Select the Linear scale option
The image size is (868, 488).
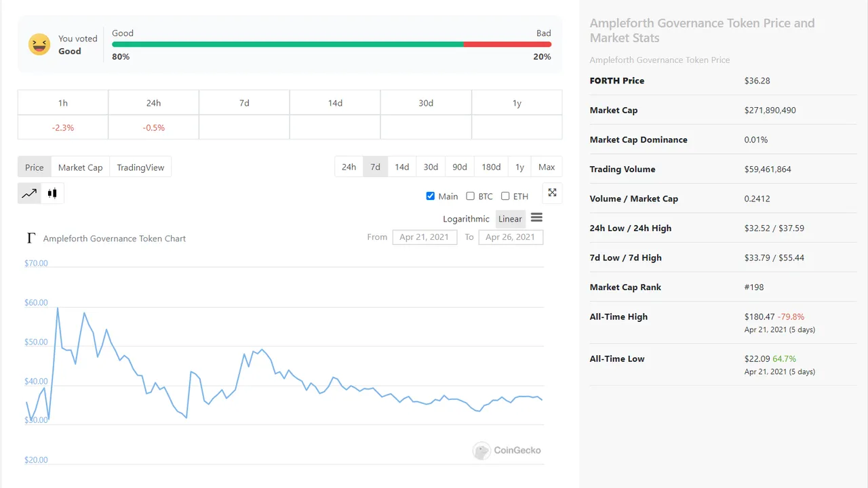point(510,219)
